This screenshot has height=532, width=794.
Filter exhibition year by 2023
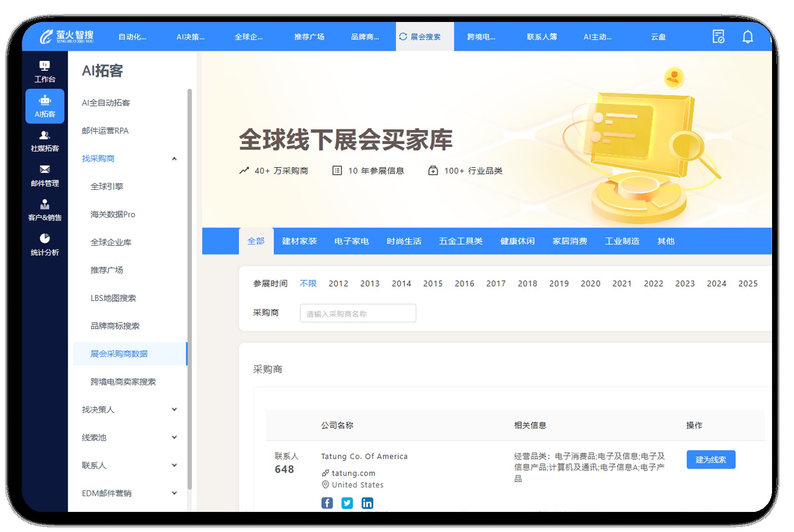685,284
